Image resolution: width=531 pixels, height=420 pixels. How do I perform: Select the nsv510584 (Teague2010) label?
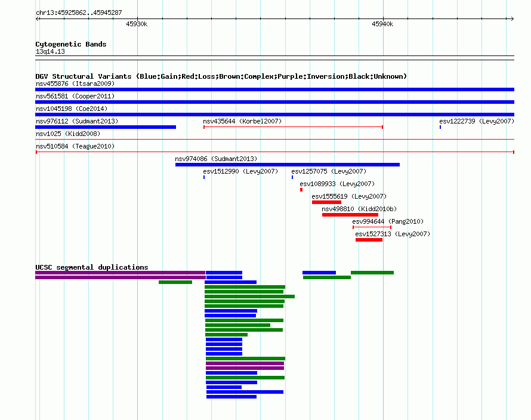point(75,146)
